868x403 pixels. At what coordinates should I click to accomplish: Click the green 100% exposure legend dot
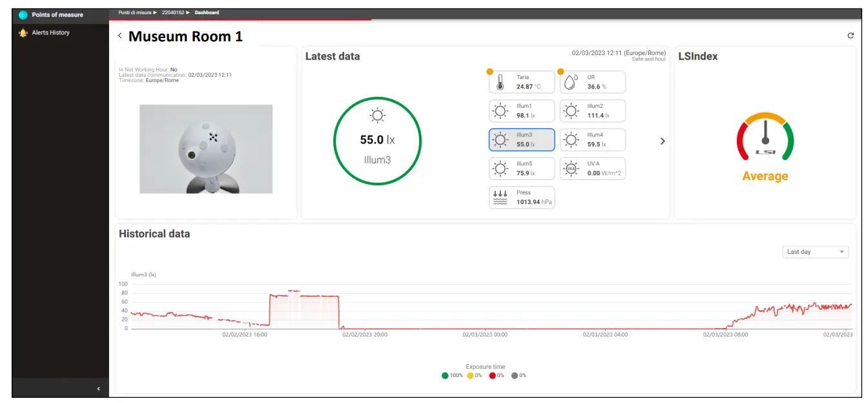click(x=445, y=375)
